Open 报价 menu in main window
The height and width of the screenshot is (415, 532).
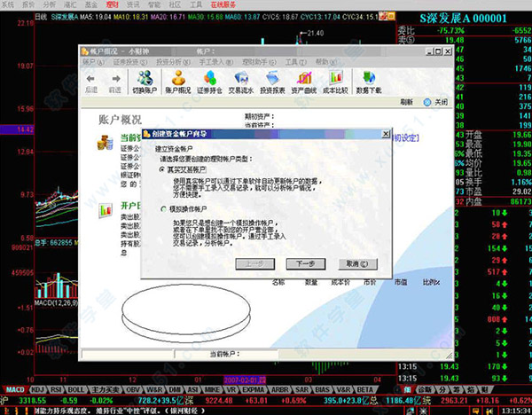pyautogui.click(x=28, y=4)
